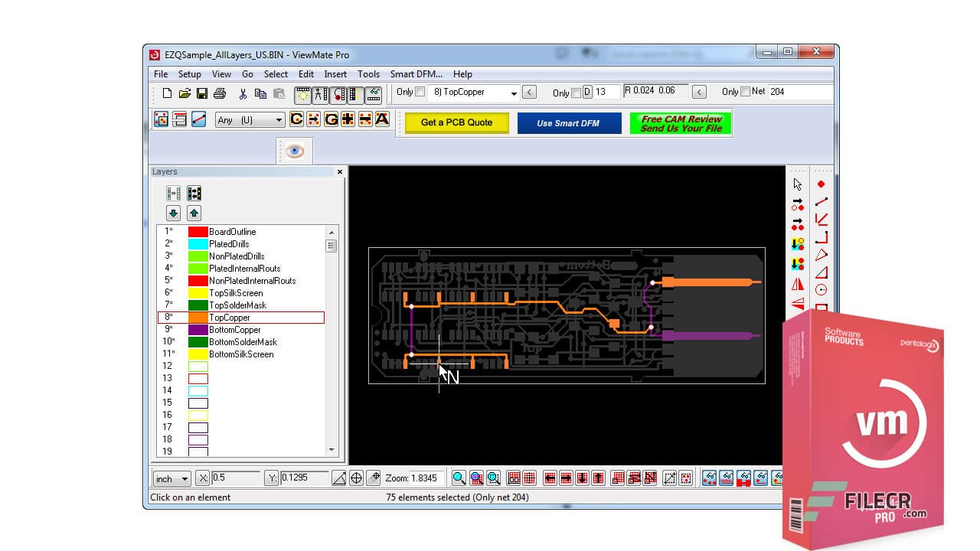Open the Smart DFM menu
Image resolution: width=980 pixels, height=551 pixels.
click(416, 74)
